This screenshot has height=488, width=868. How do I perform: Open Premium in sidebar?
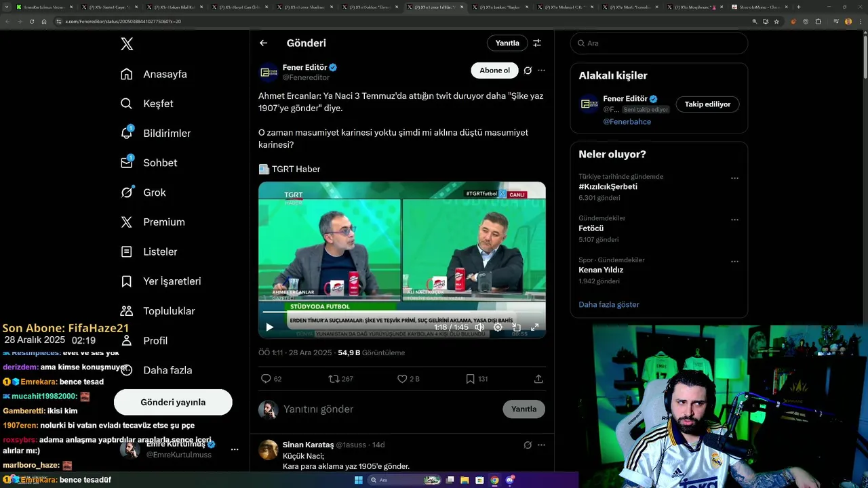[x=153, y=222]
